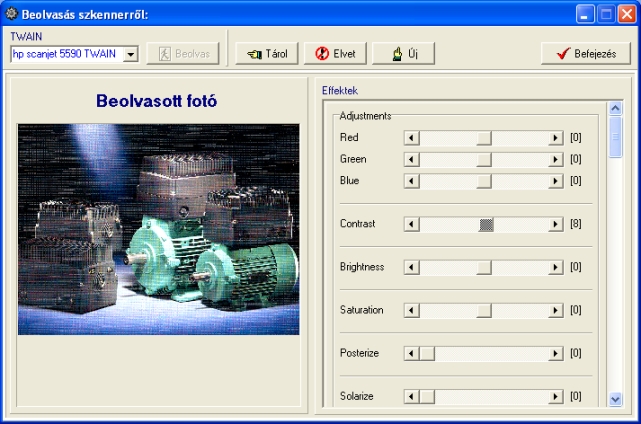Click the Brightness slider thumb

[x=484, y=267]
